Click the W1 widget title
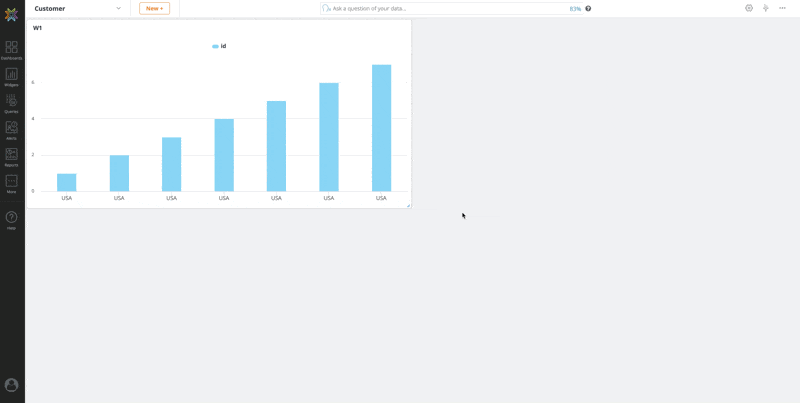The width and height of the screenshot is (800, 403). [38, 28]
